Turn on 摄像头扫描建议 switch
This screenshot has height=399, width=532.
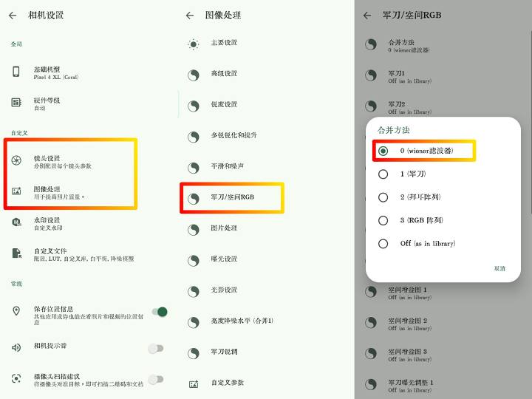pyautogui.click(x=155, y=379)
